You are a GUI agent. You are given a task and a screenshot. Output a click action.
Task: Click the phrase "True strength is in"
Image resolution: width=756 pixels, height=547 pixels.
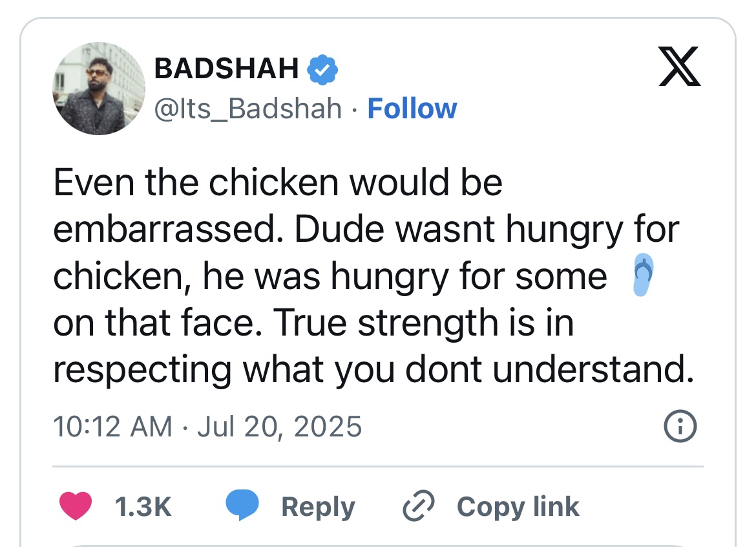tap(425, 323)
